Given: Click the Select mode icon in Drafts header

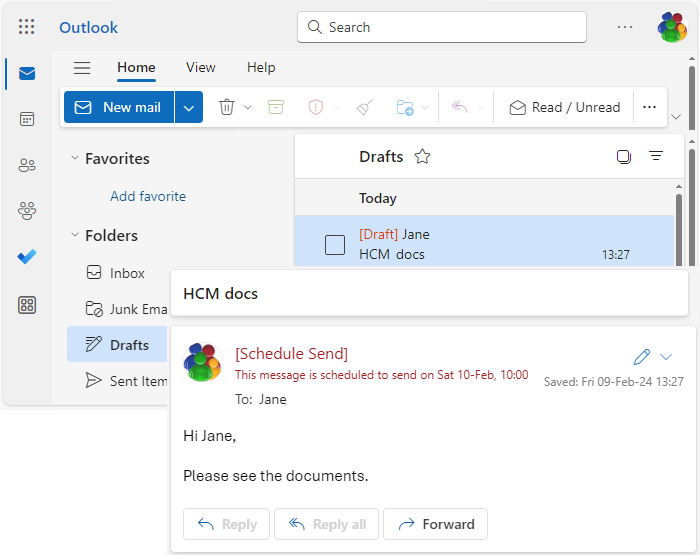Looking at the screenshot, I should [x=624, y=157].
